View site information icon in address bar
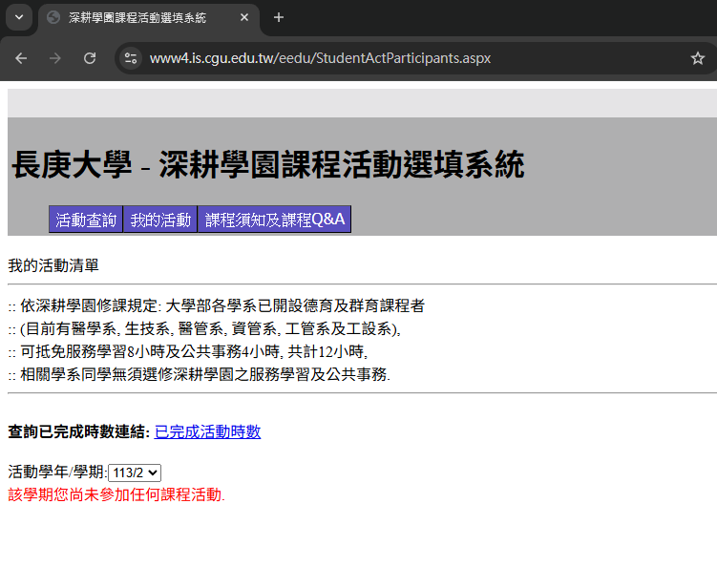Image resolution: width=717 pixels, height=588 pixels. click(131, 58)
